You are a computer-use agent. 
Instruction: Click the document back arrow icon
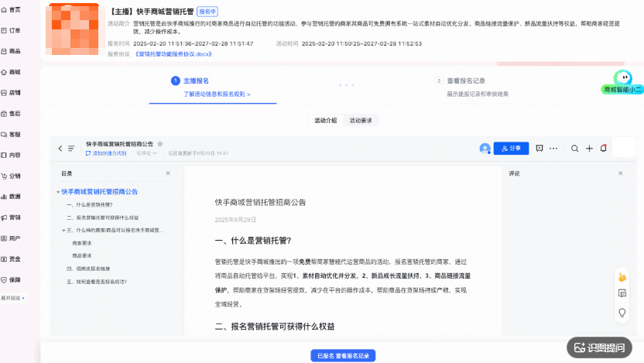point(60,149)
